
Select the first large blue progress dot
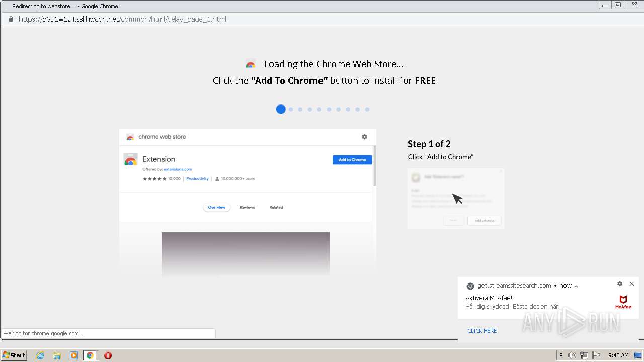(281, 109)
